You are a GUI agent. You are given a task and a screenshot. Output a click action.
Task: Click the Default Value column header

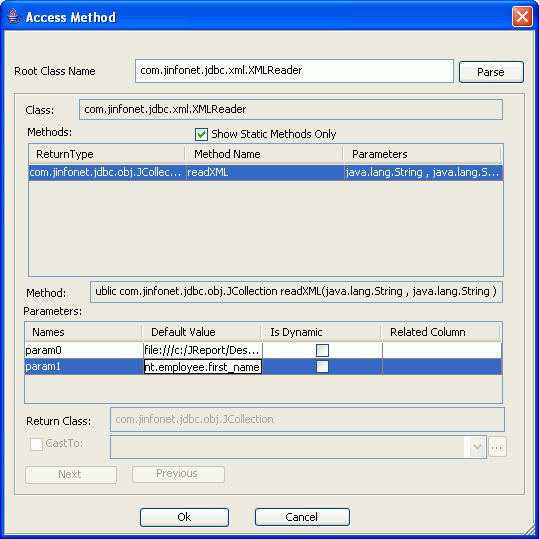[201, 332]
